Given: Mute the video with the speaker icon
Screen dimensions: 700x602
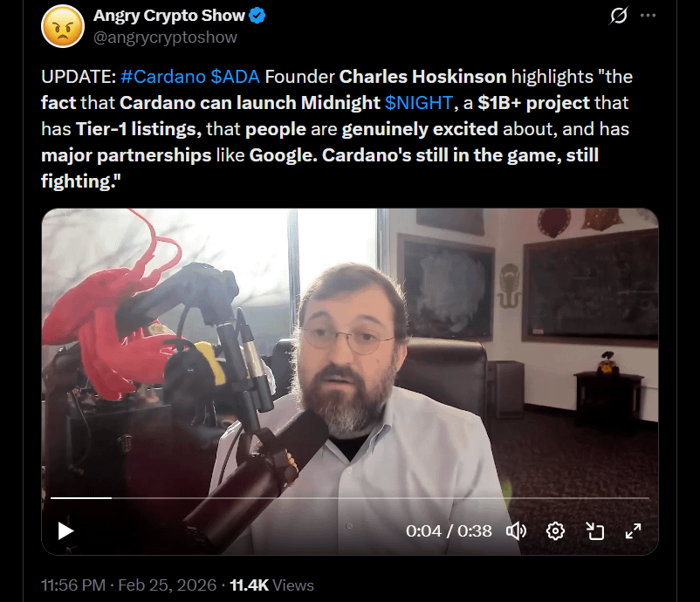Looking at the screenshot, I should [516, 531].
